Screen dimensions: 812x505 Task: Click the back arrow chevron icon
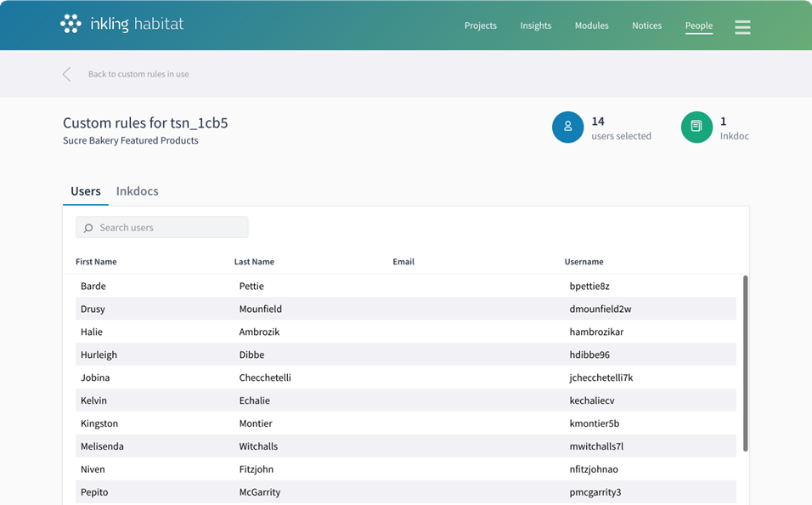click(x=67, y=74)
